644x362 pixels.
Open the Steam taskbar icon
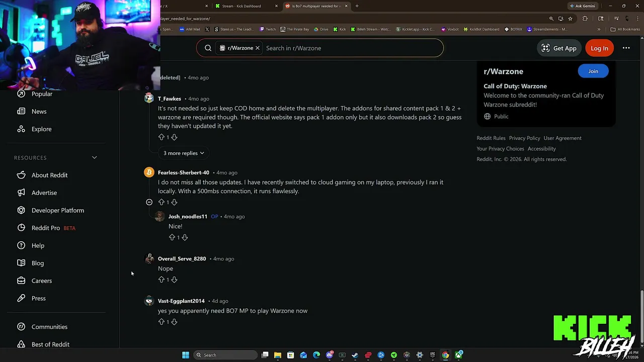[355, 355]
